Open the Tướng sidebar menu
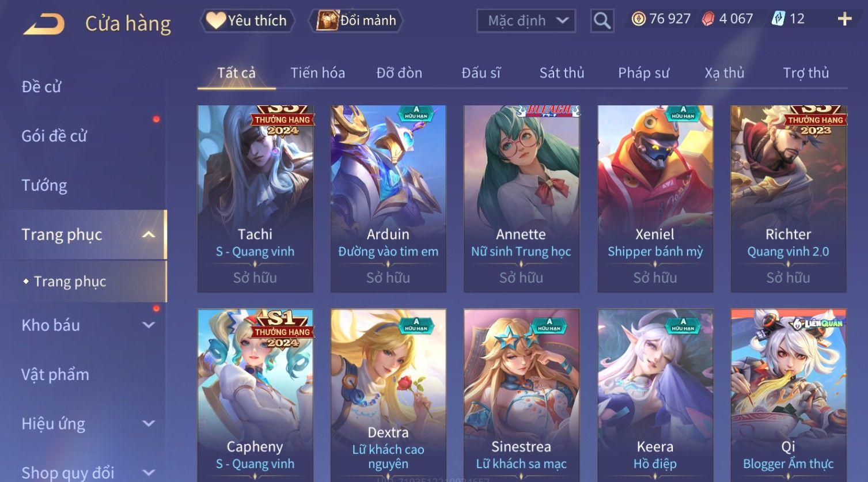Screen dimensions: 868x482 click(x=44, y=185)
